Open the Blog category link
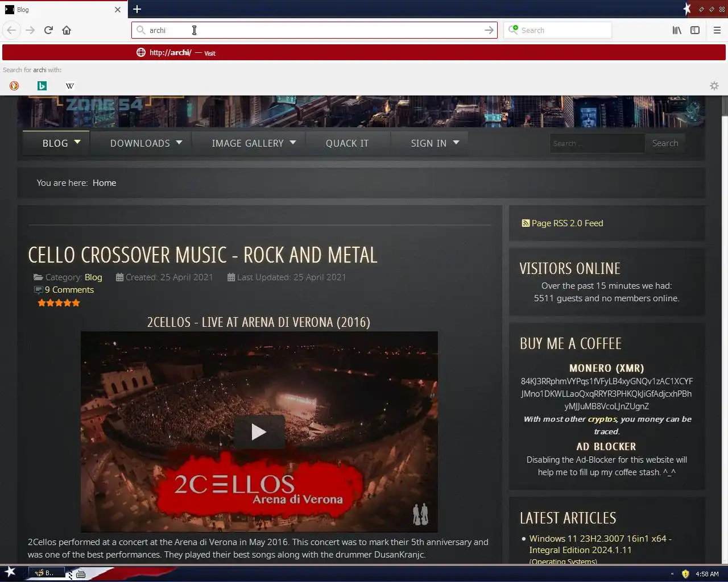728x582 pixels. (x=93, y=277)
